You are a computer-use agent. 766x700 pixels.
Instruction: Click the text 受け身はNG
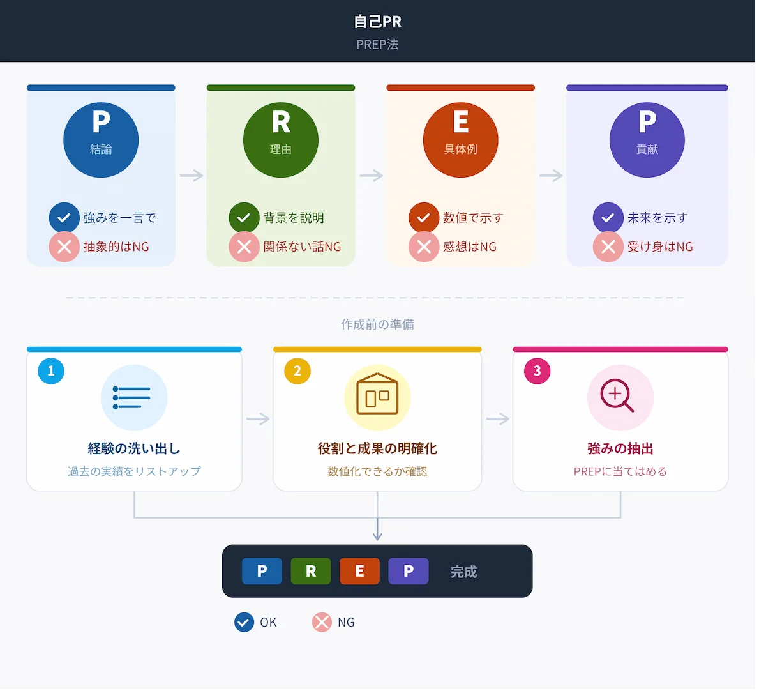coord(660,247)
